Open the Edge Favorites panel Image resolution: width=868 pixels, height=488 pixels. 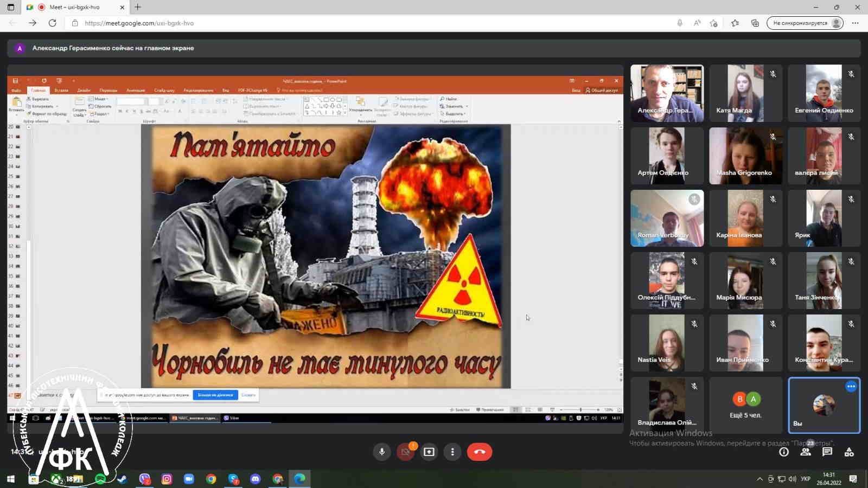(735, 23)
